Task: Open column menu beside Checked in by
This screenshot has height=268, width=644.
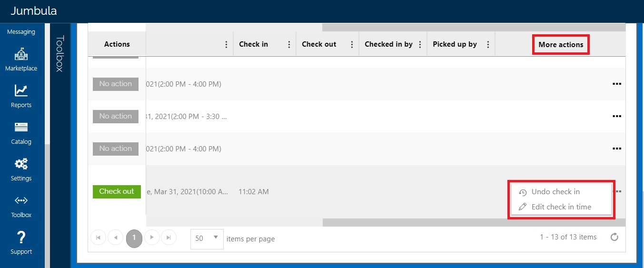Action: tap(420, 44)
